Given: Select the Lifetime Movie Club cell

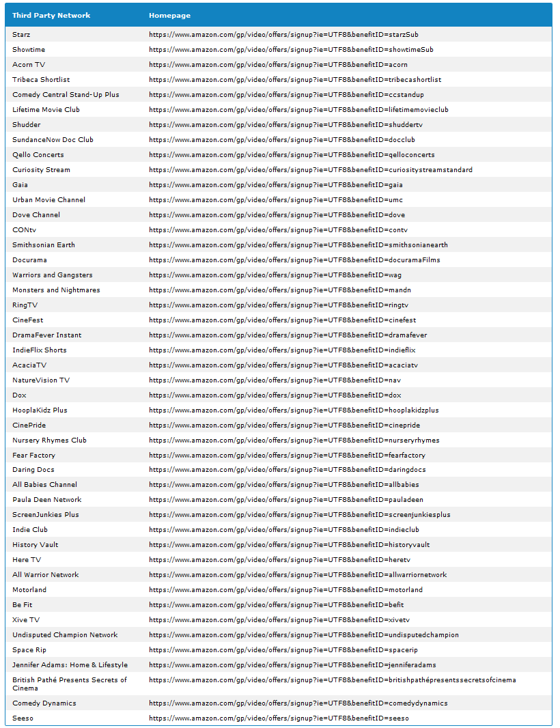Looking at the screenshot, I should click(46, 109).
